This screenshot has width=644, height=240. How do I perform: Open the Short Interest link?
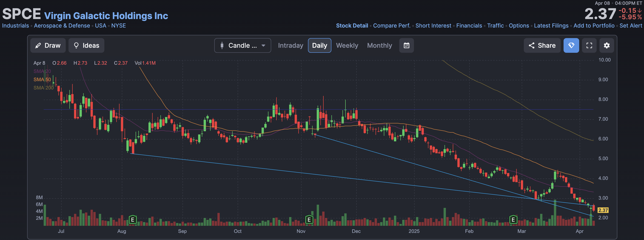pos(433,26)
